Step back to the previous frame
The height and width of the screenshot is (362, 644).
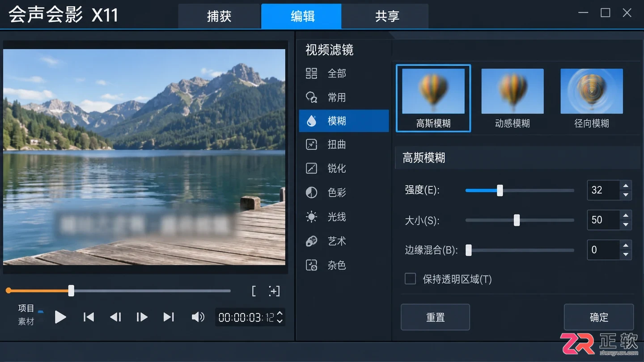point(115,317)
